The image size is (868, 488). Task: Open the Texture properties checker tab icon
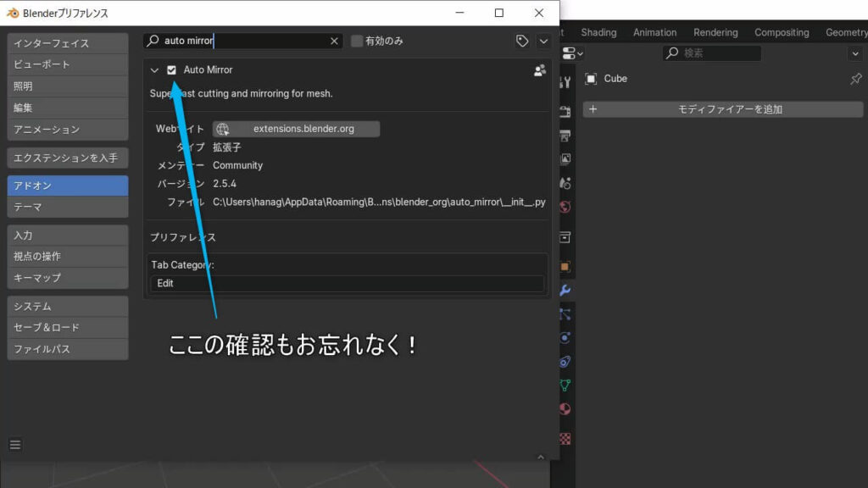point(565,439)
